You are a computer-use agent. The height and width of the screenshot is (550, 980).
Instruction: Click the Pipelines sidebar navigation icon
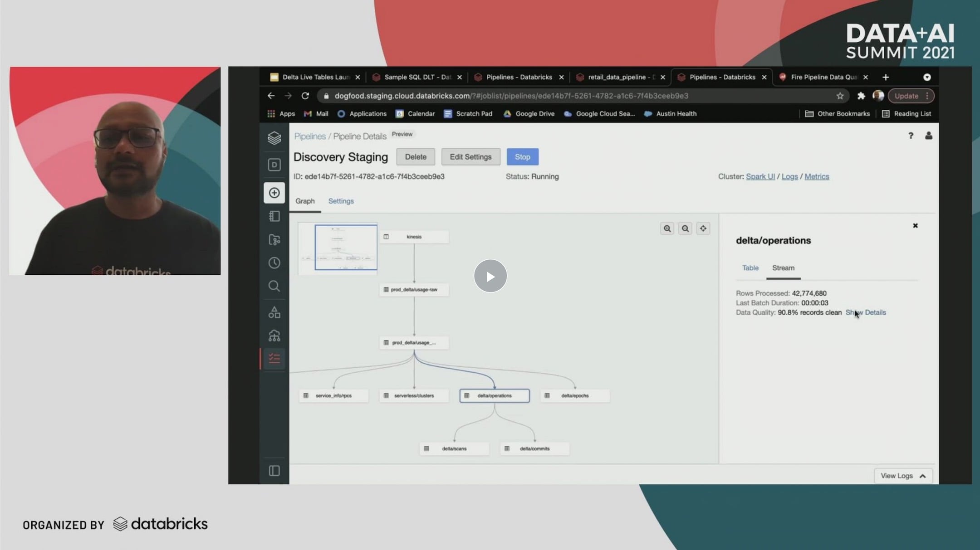[274, 358]
